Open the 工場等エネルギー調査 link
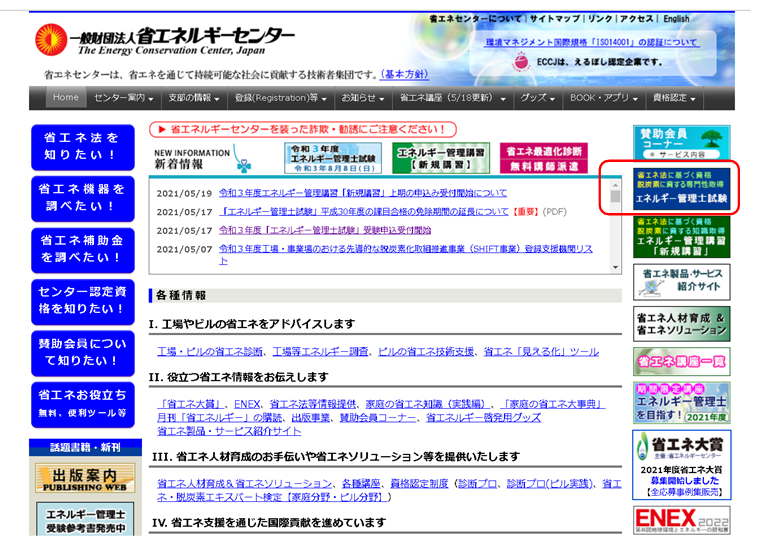759x553 pixels. pos(320,352)
